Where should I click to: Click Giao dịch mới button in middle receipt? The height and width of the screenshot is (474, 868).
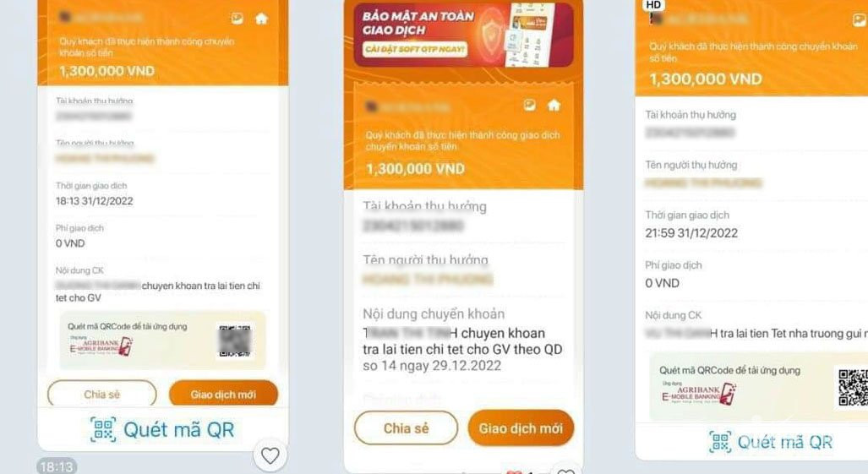pyautogui.click(x=521, y=428)
